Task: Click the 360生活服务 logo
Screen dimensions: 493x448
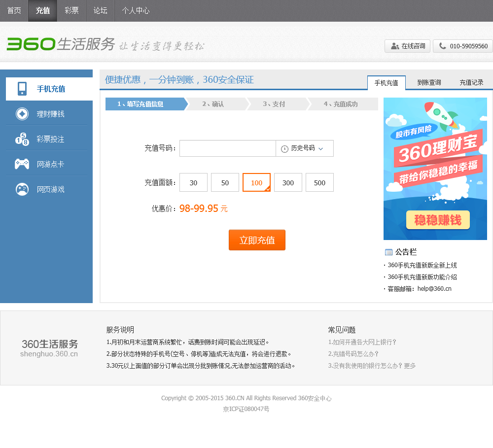Action: coord(61,44)
